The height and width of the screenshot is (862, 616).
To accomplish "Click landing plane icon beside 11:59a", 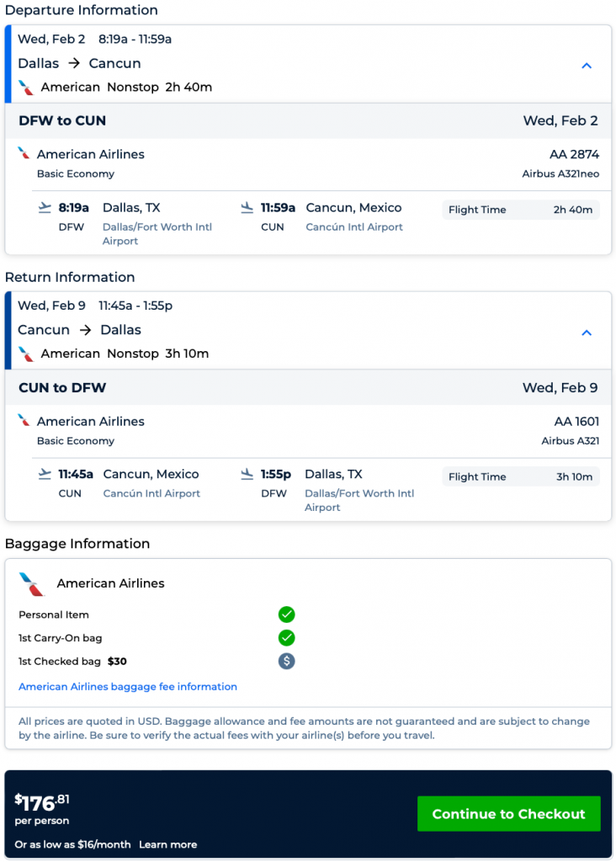I will (247, 207).
